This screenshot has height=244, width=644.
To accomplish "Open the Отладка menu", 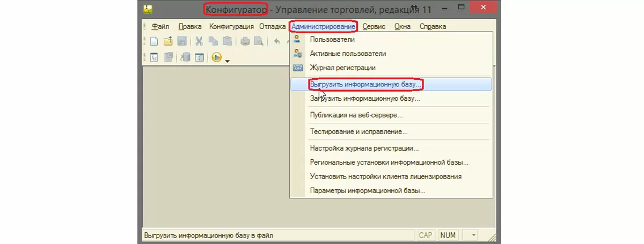I will tap(272, 26).
